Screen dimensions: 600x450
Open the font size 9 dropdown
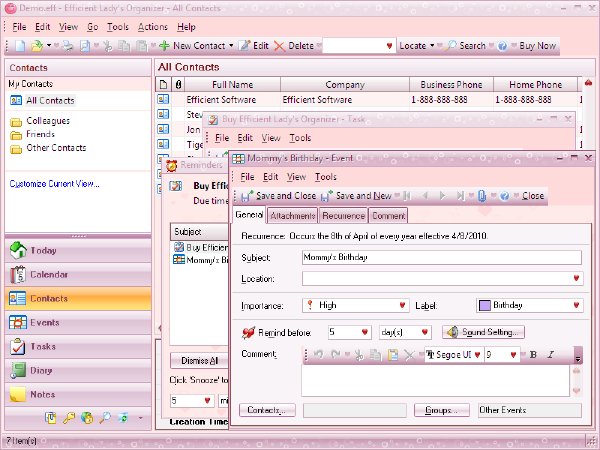[x=514, y=355]
